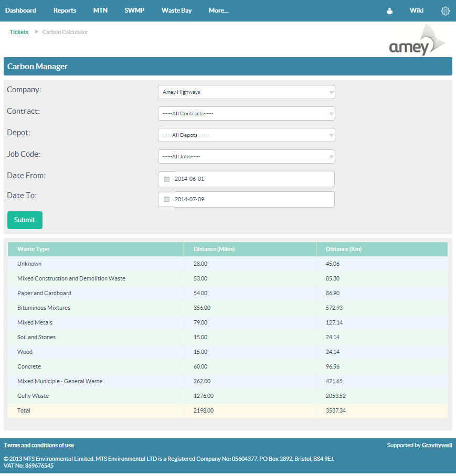Image resolution: width=456 pixels, height=476 pixels.
Task: Open the Reports menu
Action: (x=65, y=10)
